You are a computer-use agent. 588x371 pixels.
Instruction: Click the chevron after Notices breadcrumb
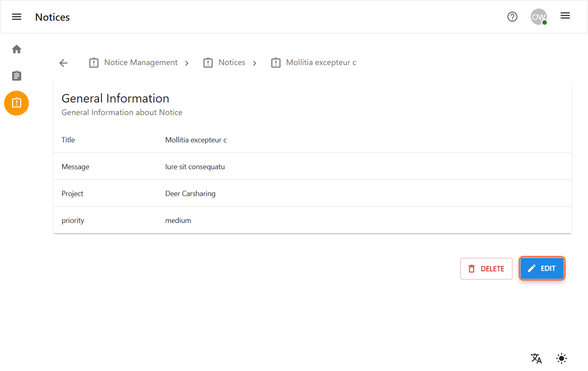(255, 63)
